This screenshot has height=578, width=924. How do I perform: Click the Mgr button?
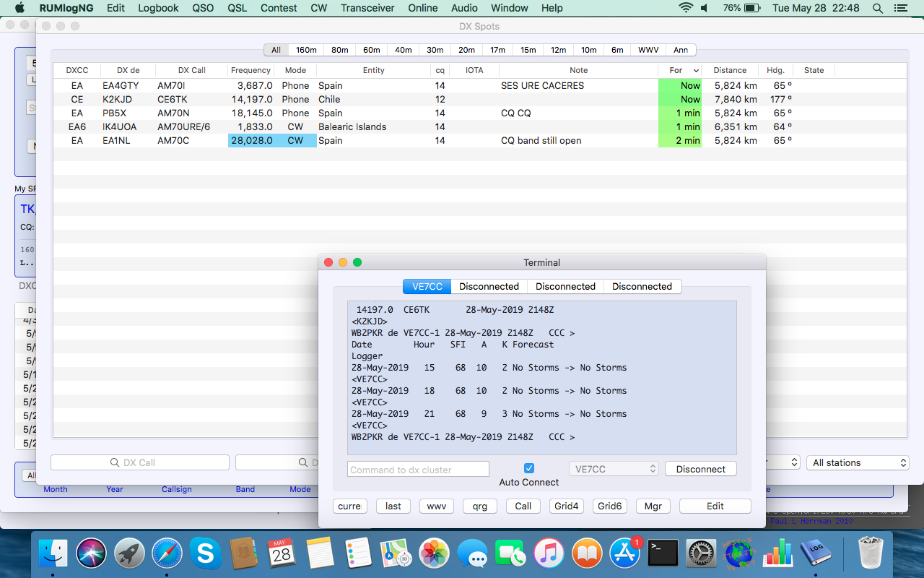[x=653, y=506]
